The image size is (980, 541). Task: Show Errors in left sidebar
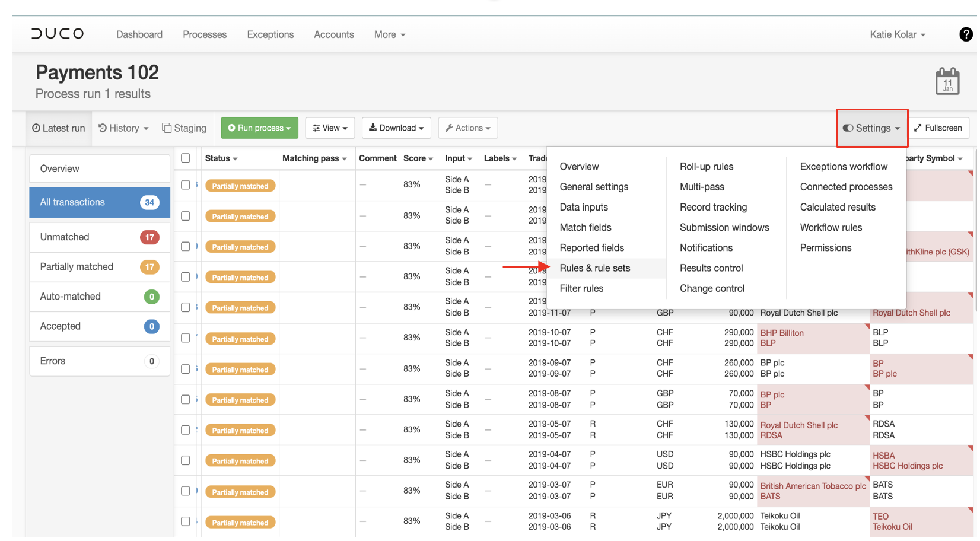coord(100,361)
